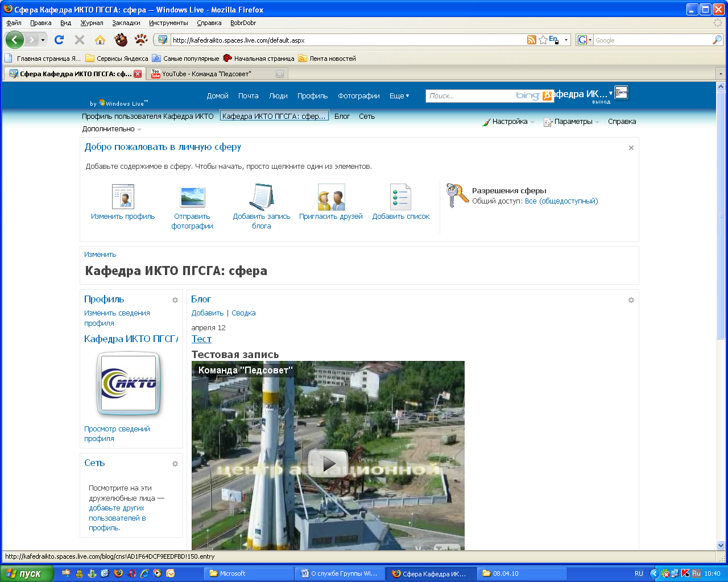Subscribe via RSS feed icon in address bar
The width and height of the screenshot is (728, 582).
tap(532, 40)
